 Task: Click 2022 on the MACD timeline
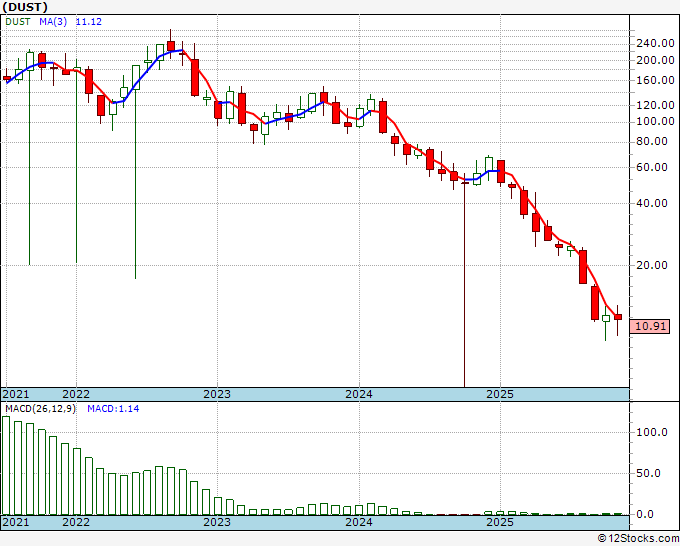[76, 522]
